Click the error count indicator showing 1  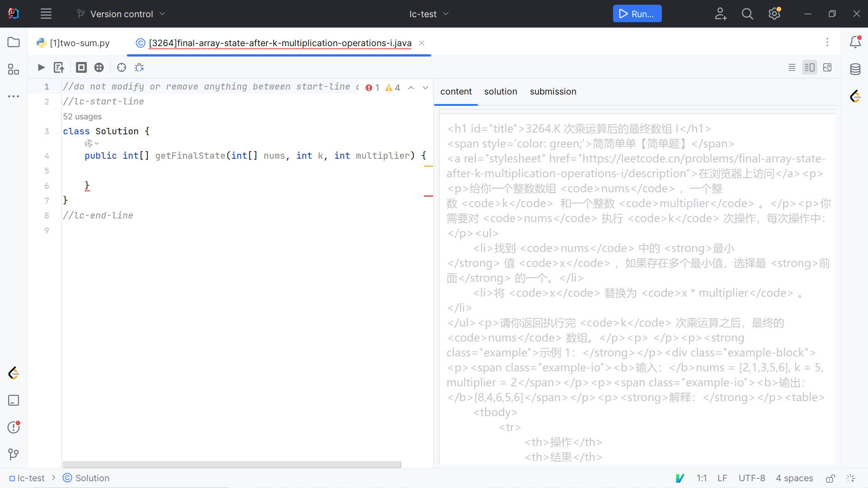pyautogui.click(x=373, y=88)
